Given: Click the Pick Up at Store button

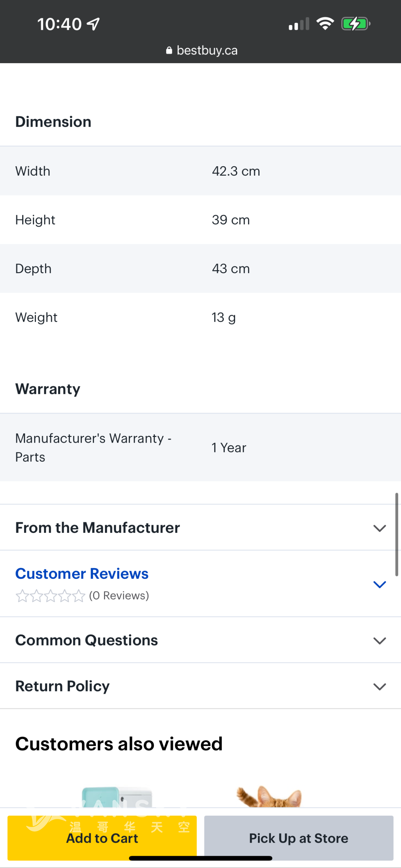Looking at the screenshot, I should point(299,838).
